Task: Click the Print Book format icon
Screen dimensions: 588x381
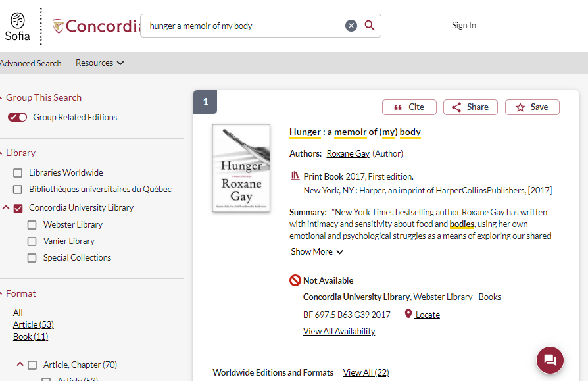Action: coord(295,176)
